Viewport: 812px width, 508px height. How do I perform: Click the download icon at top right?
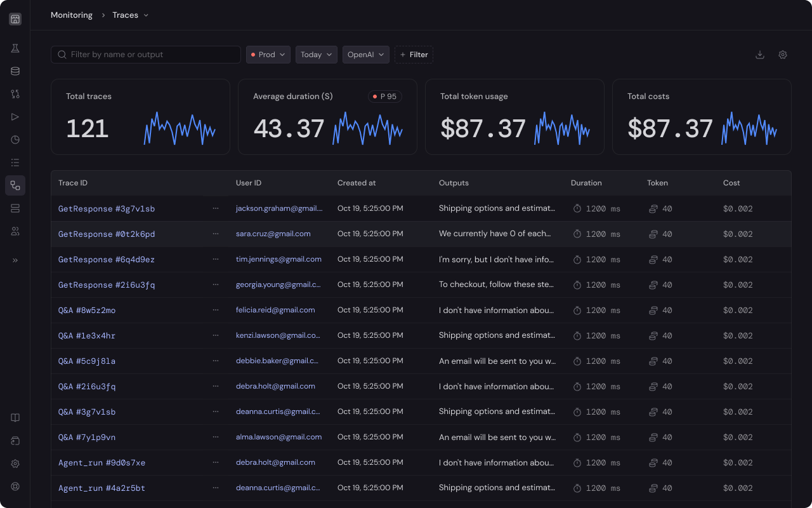pos(760,55)
